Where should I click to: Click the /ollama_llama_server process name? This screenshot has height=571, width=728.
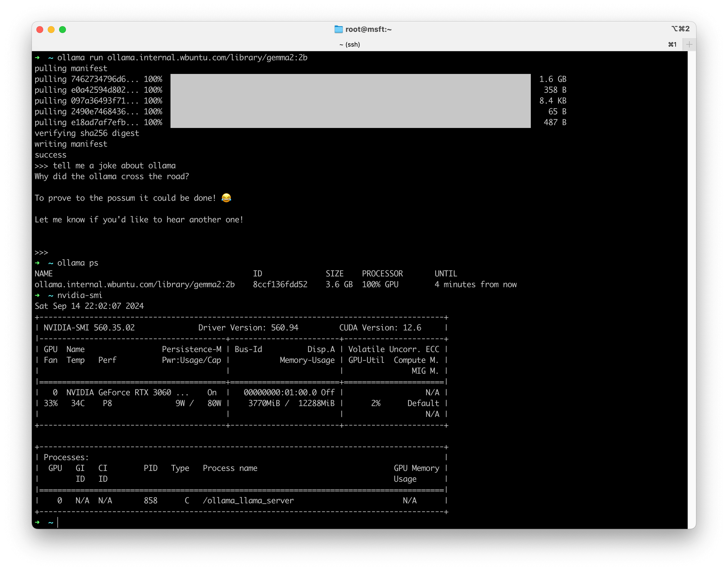(x=248, y=500)
